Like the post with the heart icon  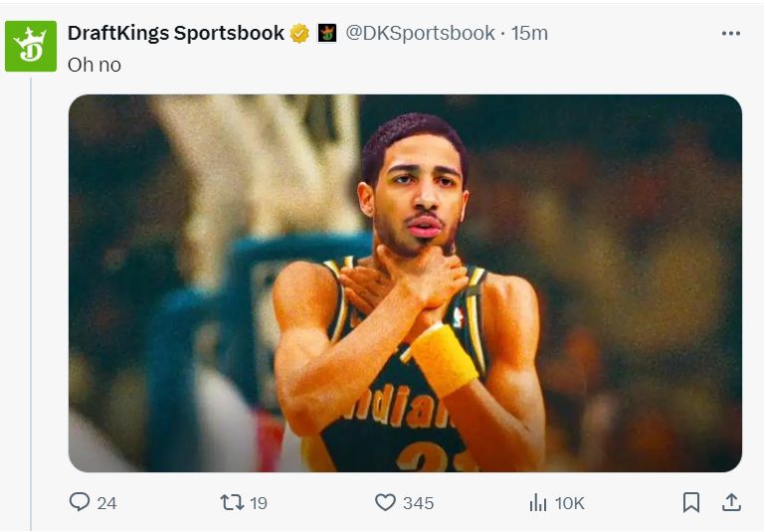tap(385, 502)
